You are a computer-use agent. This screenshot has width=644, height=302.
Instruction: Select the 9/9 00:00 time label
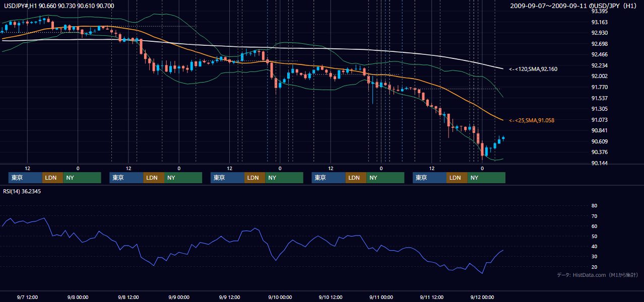[x=179, y=297]
